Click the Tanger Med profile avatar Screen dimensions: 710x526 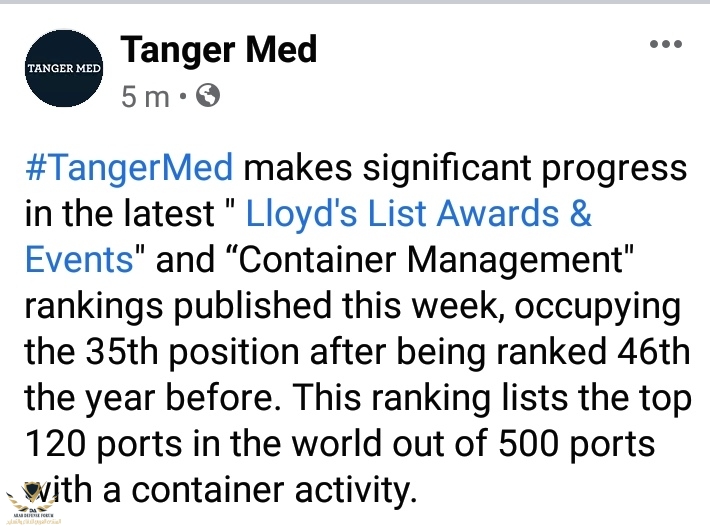pos(63,69)
